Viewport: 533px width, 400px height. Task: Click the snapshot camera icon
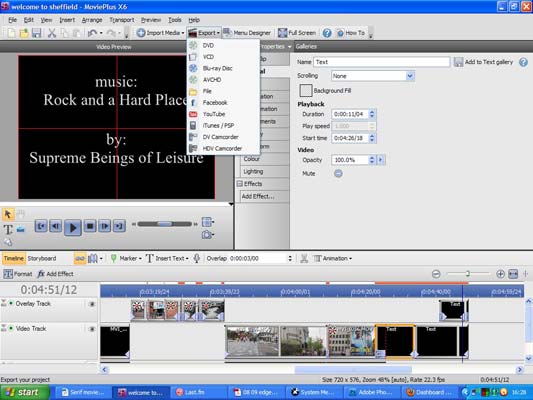click(206, 235)
